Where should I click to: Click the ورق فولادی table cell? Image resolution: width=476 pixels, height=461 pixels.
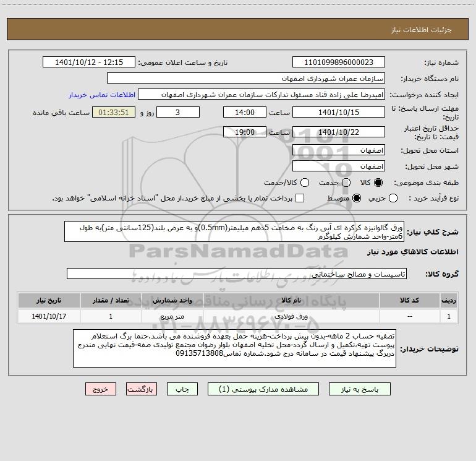pyautogui.click(x=291, y=316)
